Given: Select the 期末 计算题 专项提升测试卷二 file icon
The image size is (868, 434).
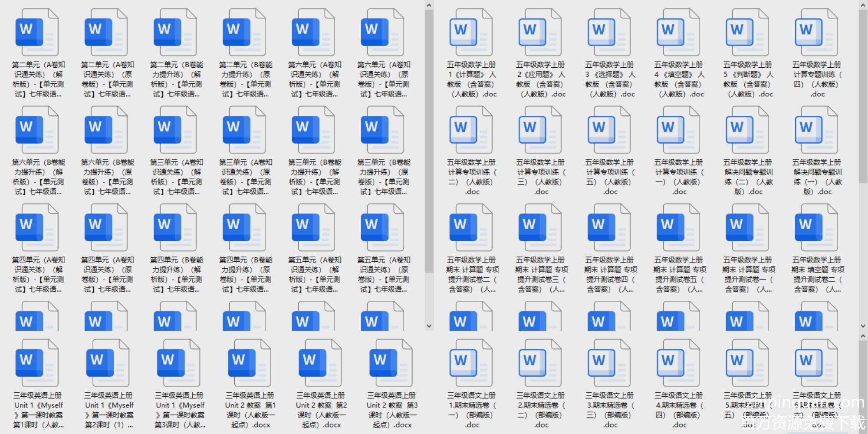Looking at the screenshot, I should click(471, 227).
